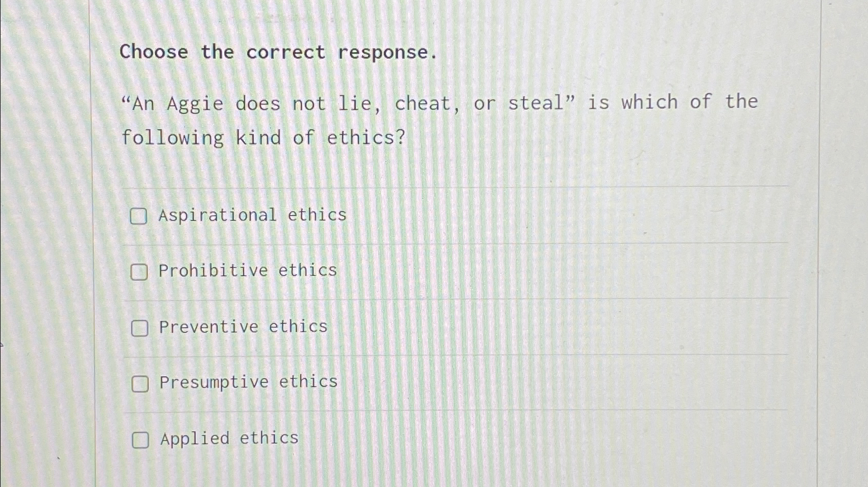Click the Applied ethics label text
Viewport: 868px width, 487px height.
(228, 438)
